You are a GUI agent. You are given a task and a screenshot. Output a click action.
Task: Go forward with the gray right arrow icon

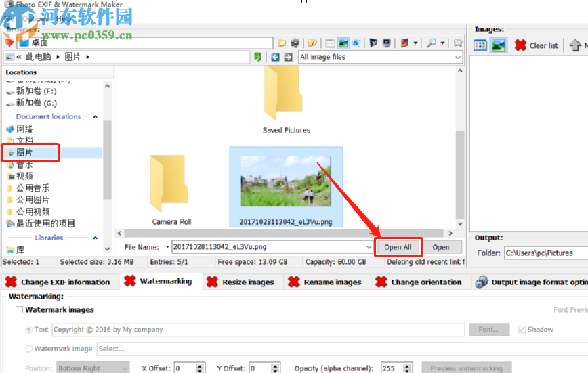[x=288, y=57]
